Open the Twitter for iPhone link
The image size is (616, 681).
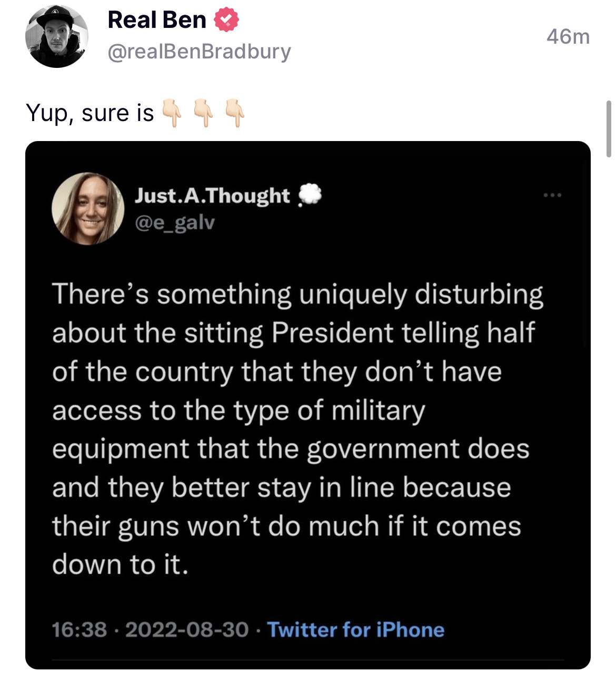(x=355, y=629)
